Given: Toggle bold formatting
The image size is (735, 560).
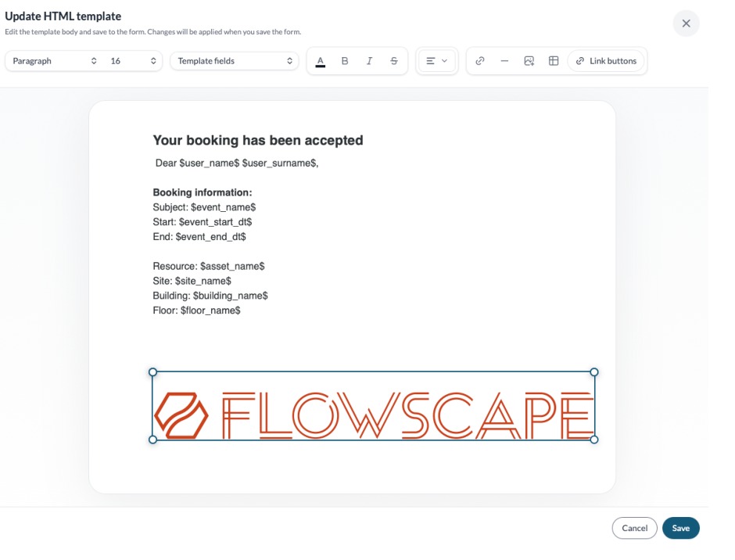Looking at the screenshot, I should tap(345, 61).
